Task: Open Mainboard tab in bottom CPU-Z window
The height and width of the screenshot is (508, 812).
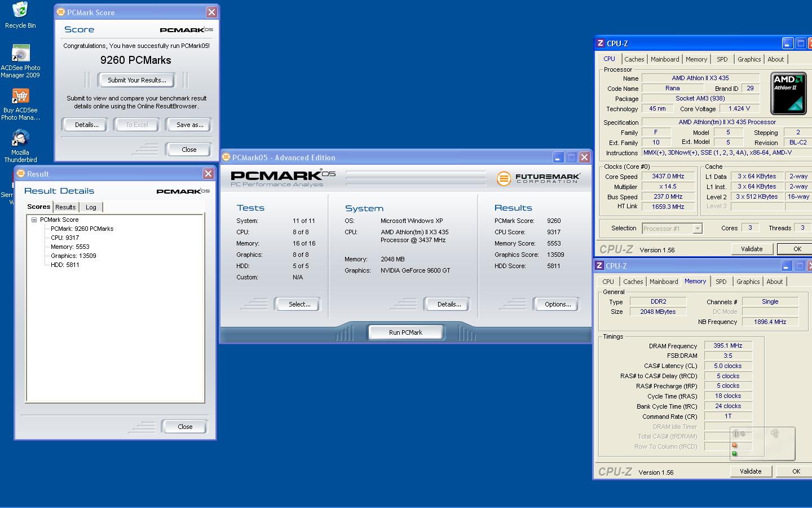Action: (664, 282)
